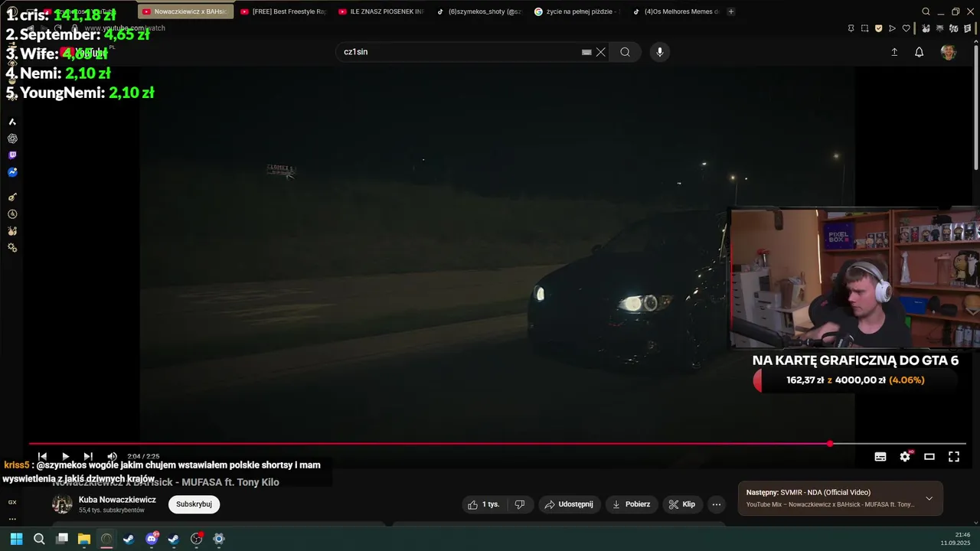Open the Twitch sidebar panel
Viewport: 980px width, 551px height.
tap(12, 155)
